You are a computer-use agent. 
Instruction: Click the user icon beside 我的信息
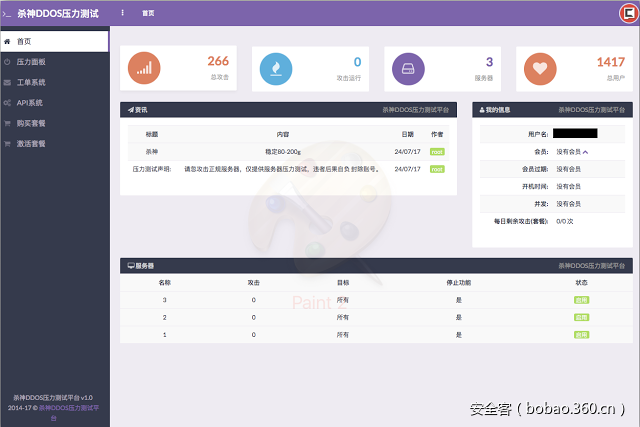pyautogui.click(x=482, y=109)
